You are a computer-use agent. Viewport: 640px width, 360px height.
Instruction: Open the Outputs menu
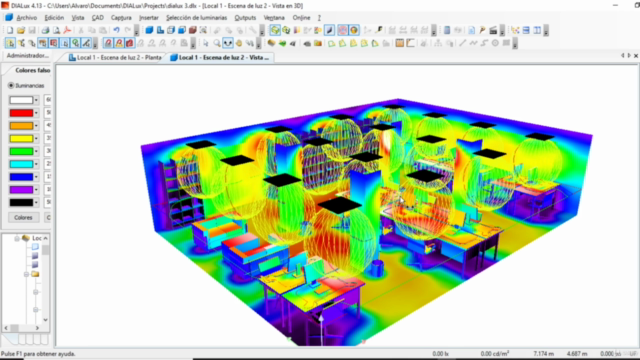pos(245,18)
